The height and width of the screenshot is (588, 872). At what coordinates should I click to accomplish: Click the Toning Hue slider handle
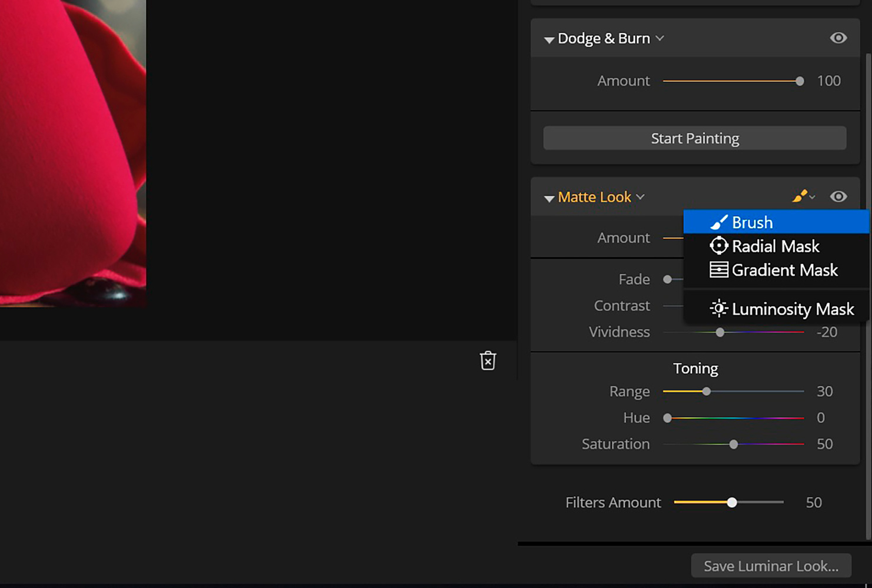[x=667, y=418]
